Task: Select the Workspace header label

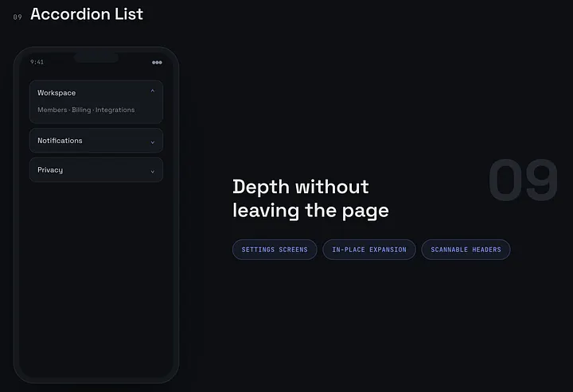Action: point(57,93)
